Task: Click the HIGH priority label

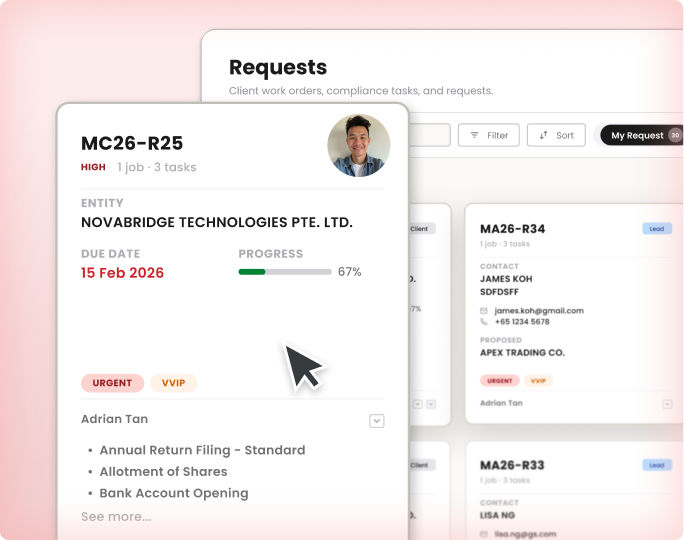Action: [x=93, y=167]
